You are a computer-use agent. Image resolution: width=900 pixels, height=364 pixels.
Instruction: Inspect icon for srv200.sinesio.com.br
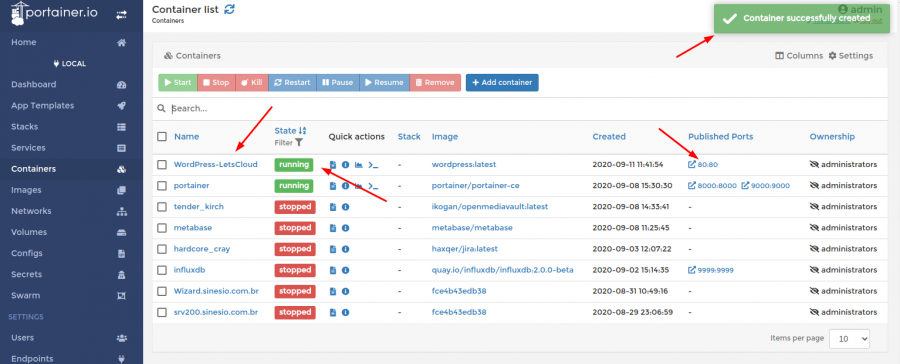click(x=346, y=312)
